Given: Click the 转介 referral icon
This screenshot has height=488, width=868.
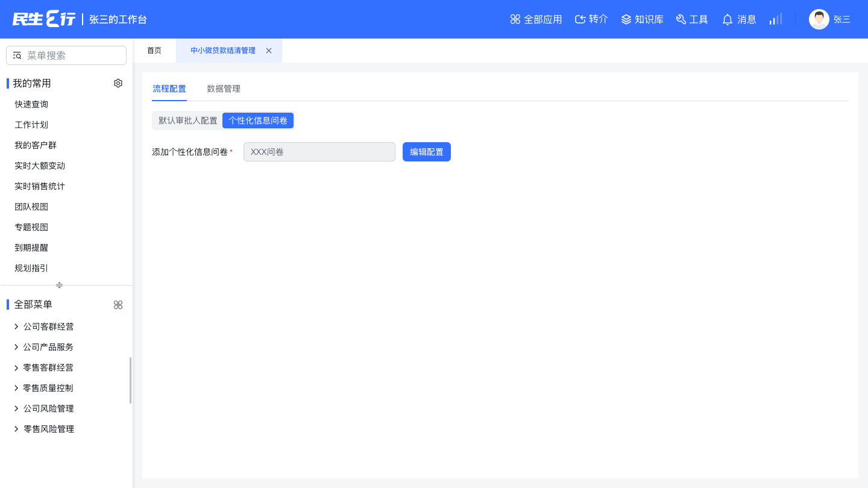Looking at the screenshot, I should pyautogui.click(x=580, y=19).
